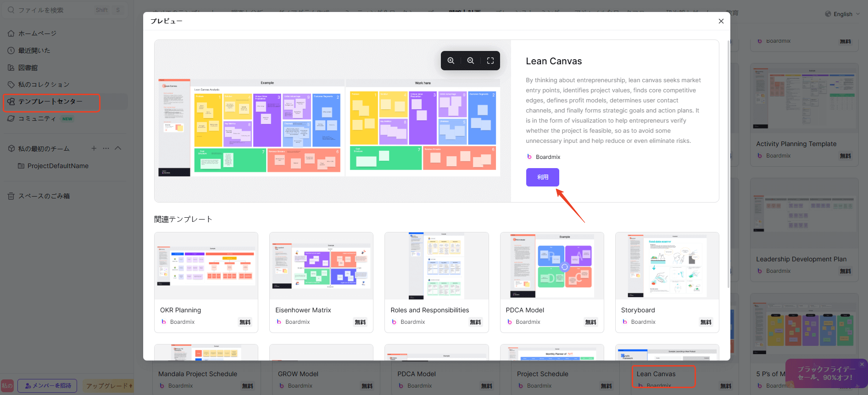Open Activity Planning Template in background

(804, 115)
